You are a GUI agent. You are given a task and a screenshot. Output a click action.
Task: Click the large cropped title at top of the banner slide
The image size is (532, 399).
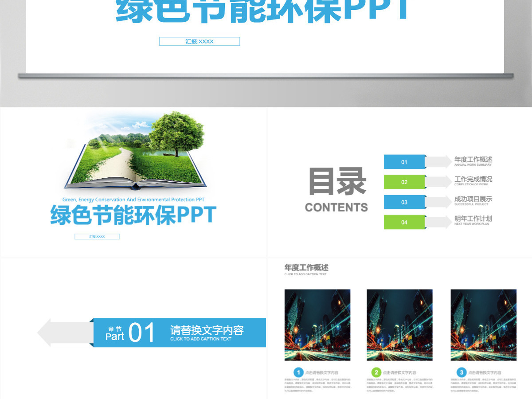point(262,11)
